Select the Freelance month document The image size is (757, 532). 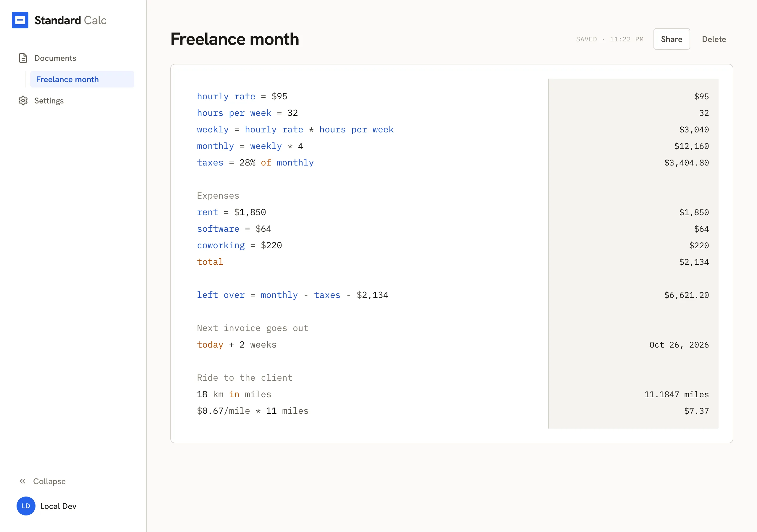[x=82, y=80]
